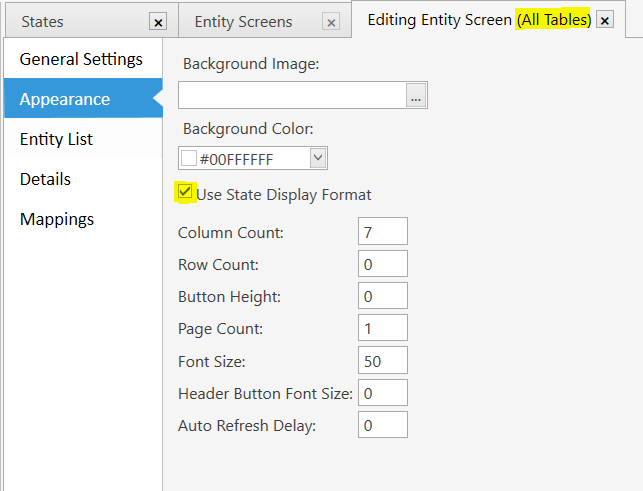
Task: Browse for a background image file
Action: point(416,95)
